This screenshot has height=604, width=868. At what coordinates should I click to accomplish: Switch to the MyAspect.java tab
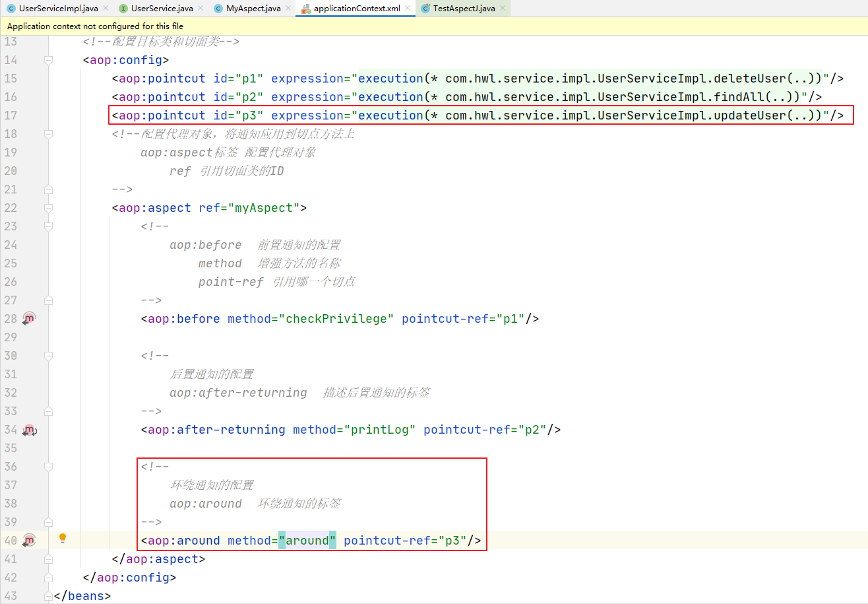pyautogui.click(x=253, y=9)
